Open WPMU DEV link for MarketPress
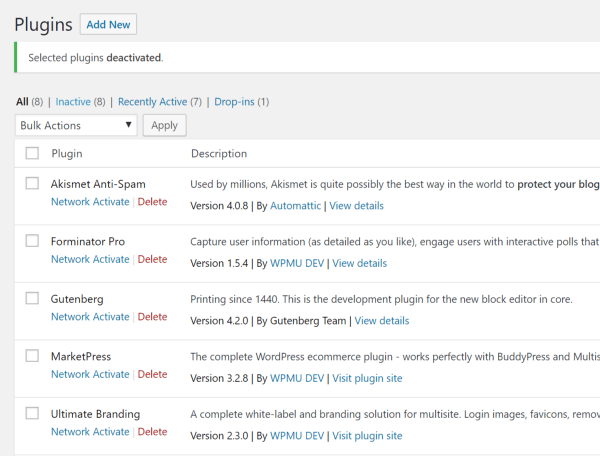The image size is (600, 456). (x=297, y=378)
